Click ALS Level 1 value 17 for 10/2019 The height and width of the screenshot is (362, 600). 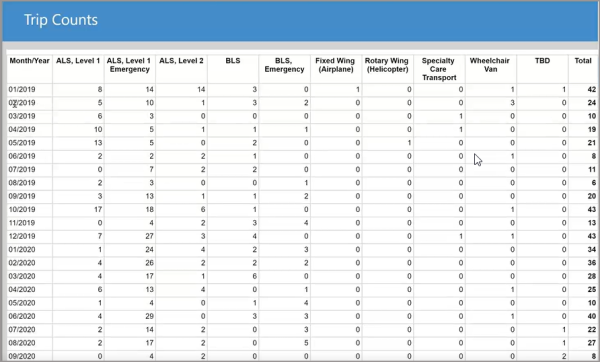coord(98,209)
